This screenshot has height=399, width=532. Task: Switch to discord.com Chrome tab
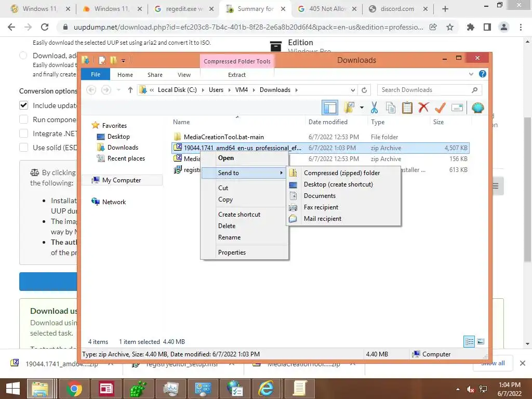397,9
